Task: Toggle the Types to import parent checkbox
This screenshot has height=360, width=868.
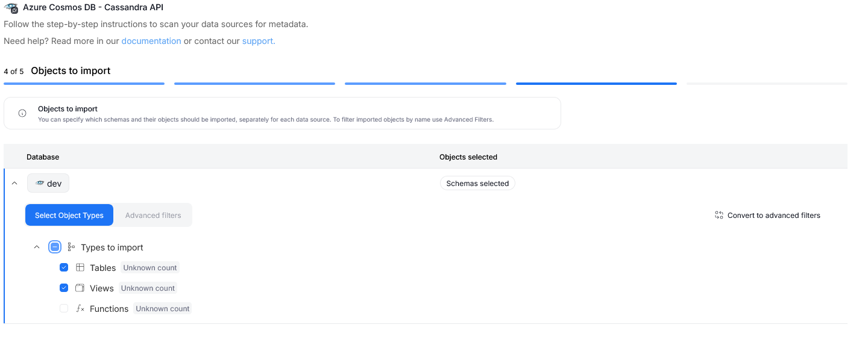Action: [55, 247]
